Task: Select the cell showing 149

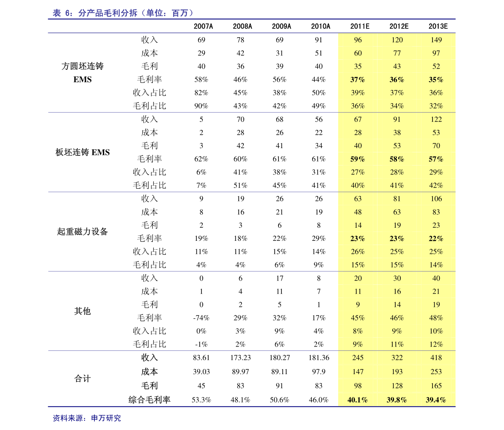Action: click(x=436, y=40)
